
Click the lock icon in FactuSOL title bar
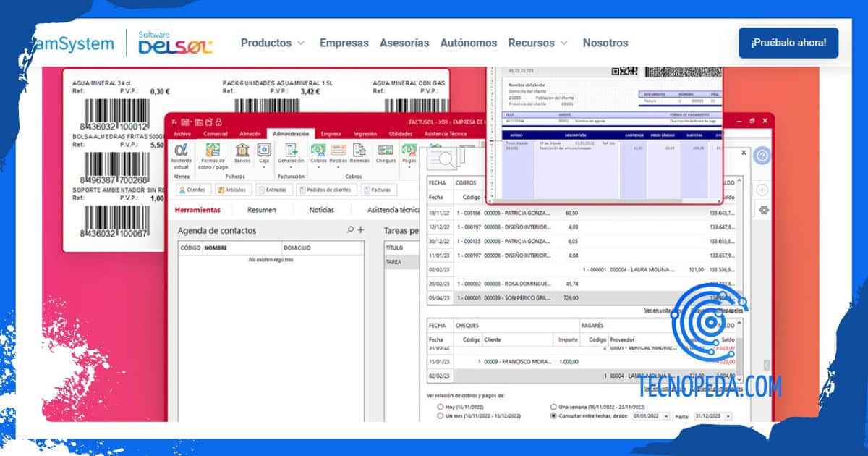click(x=218, y=122)
